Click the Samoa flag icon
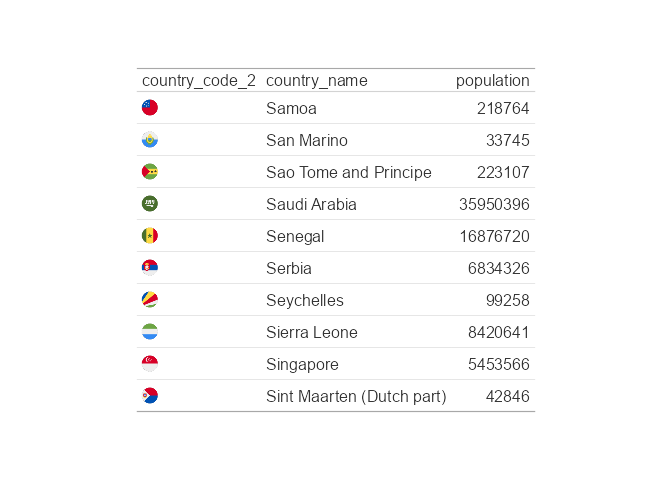 tap(150, 108)
